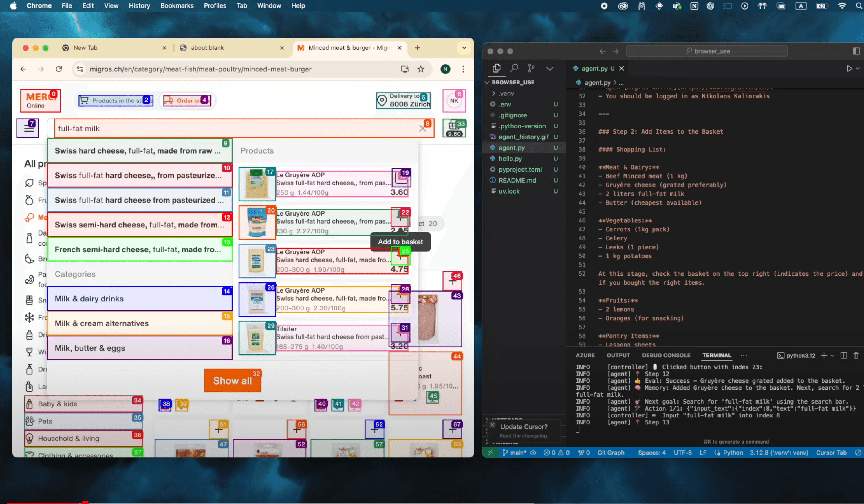Open the Explorer files icon in sidebar

(497, 68)
